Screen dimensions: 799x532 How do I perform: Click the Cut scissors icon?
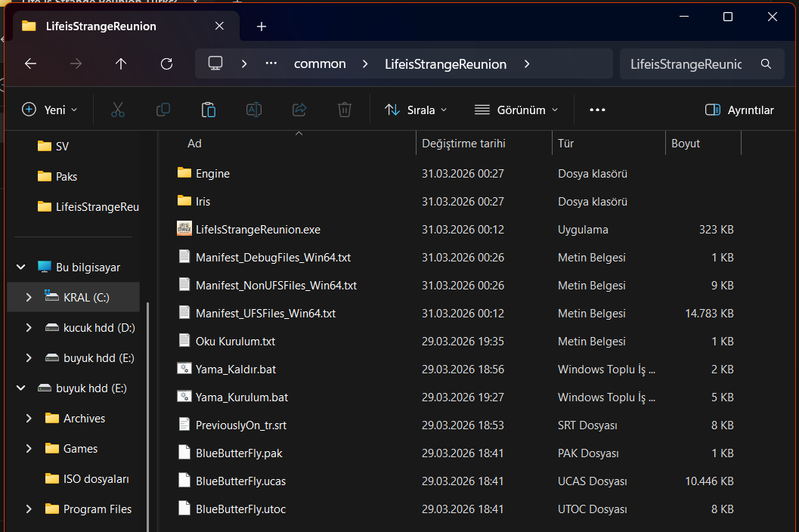point(118,110)
